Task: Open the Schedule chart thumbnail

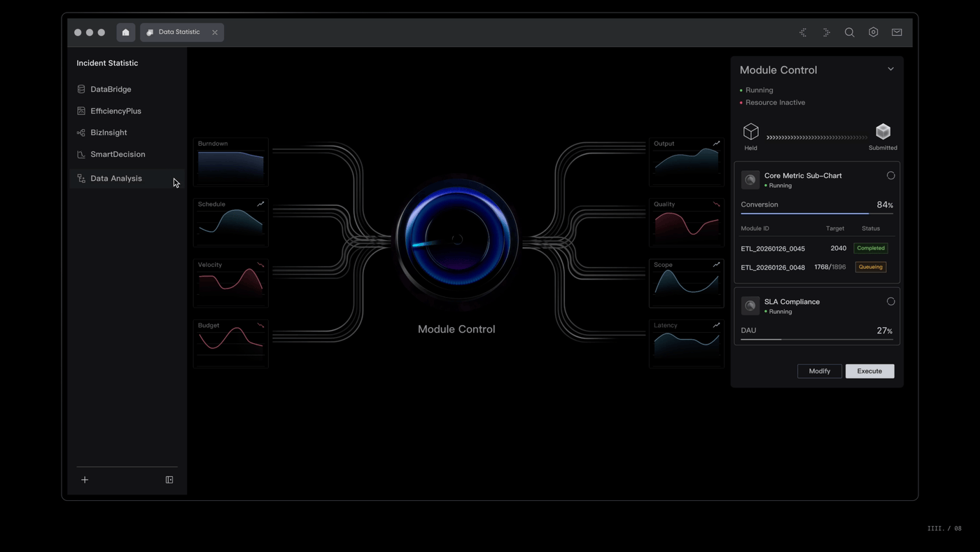Action: click(231, 223)
